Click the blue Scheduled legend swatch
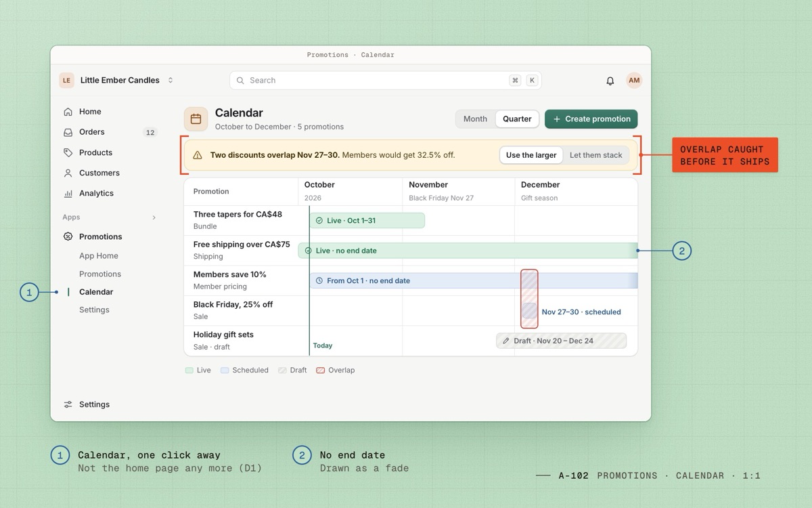The image size is (812, 508). (225, 371)
